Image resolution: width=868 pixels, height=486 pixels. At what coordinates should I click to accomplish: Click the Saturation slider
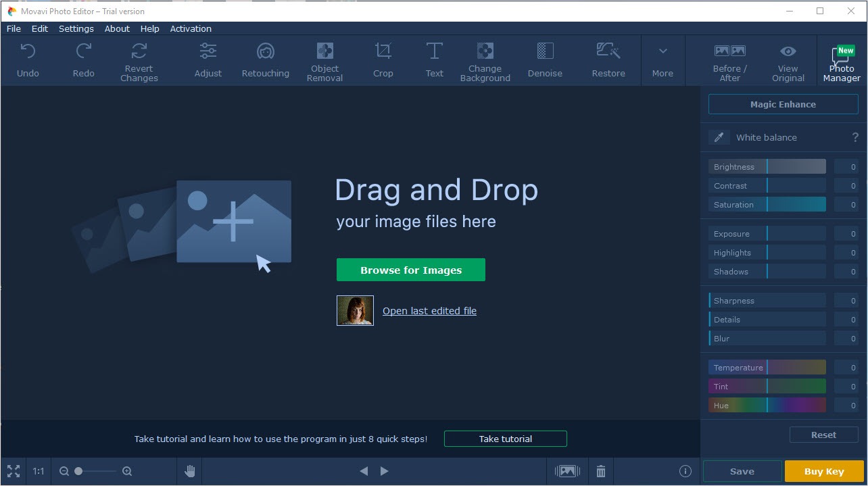[x=767, y=204]
